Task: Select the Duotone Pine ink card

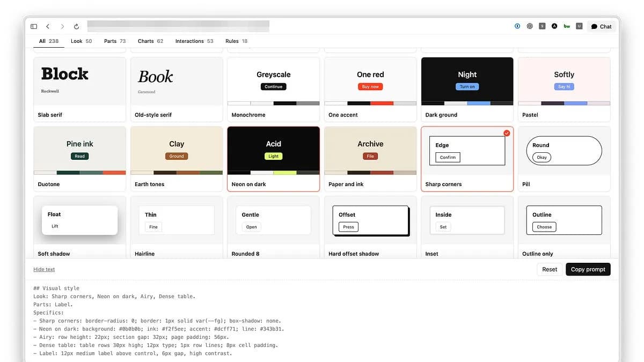Action: [x=80, y=159]
